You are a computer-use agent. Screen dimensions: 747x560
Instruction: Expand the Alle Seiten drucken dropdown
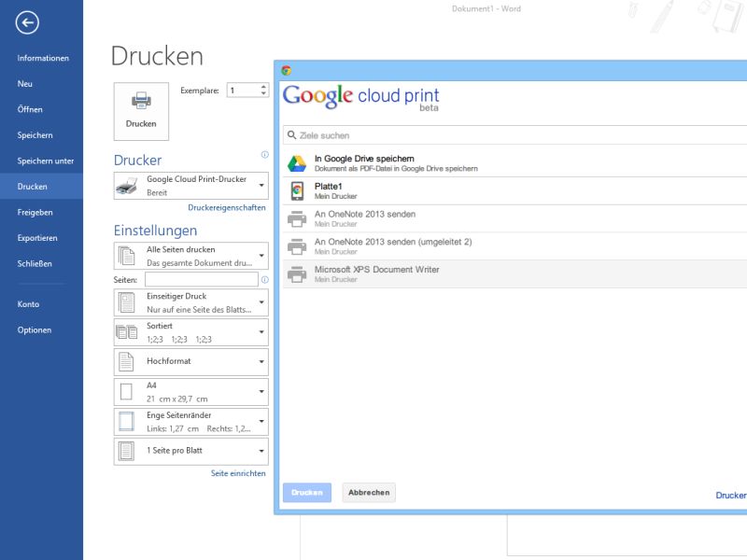tap(261, 256)
